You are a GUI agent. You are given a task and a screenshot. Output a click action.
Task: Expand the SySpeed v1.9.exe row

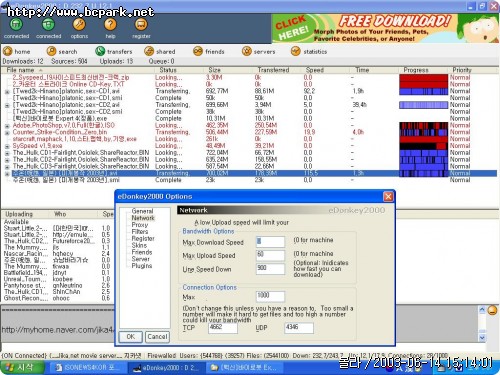click(x=7, y=146)
